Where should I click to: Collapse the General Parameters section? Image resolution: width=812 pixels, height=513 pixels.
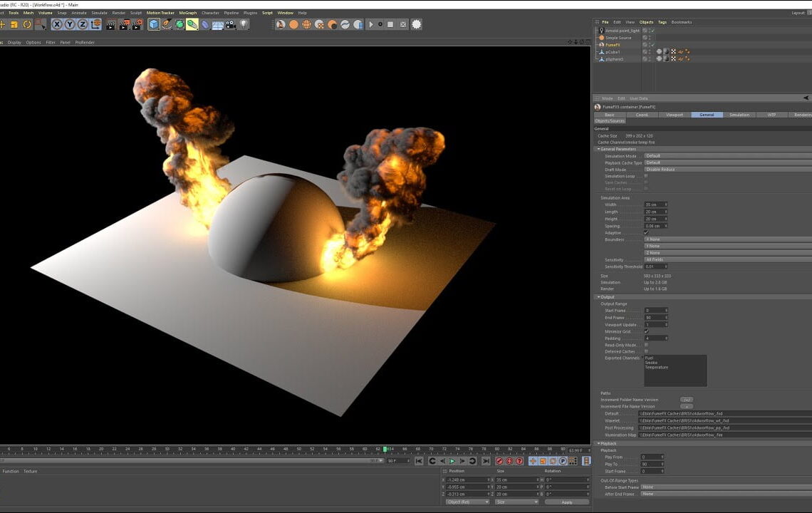600,149
